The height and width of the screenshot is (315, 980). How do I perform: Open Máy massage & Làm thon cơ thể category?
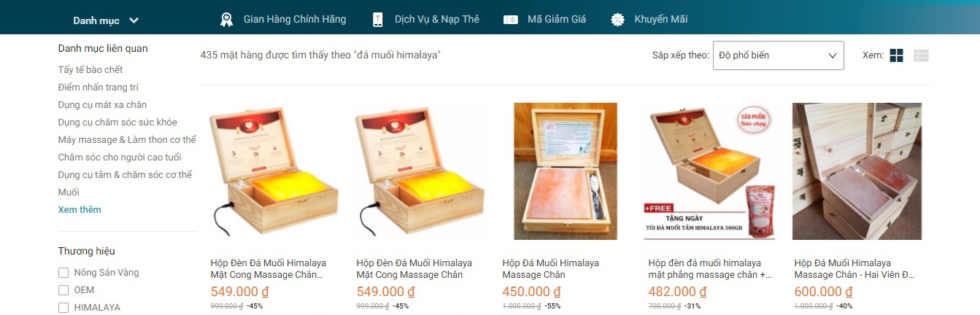(127, 140)
